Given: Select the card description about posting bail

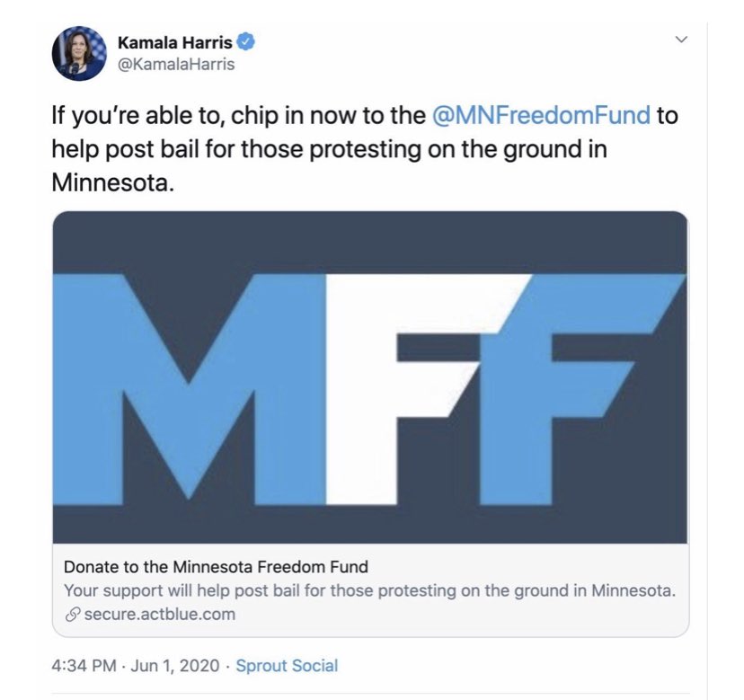Looking at the screenshot, I should coord(369,591).
